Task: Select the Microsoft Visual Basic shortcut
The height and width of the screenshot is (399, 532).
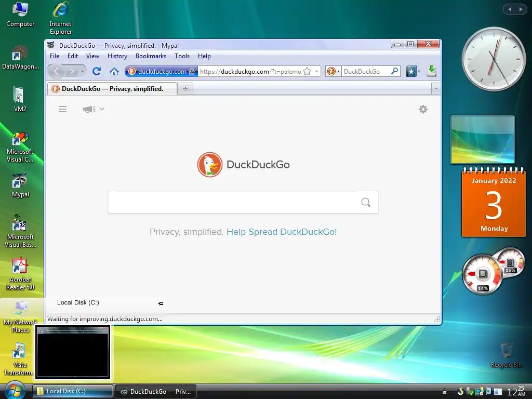Action: tap(20, 231)
